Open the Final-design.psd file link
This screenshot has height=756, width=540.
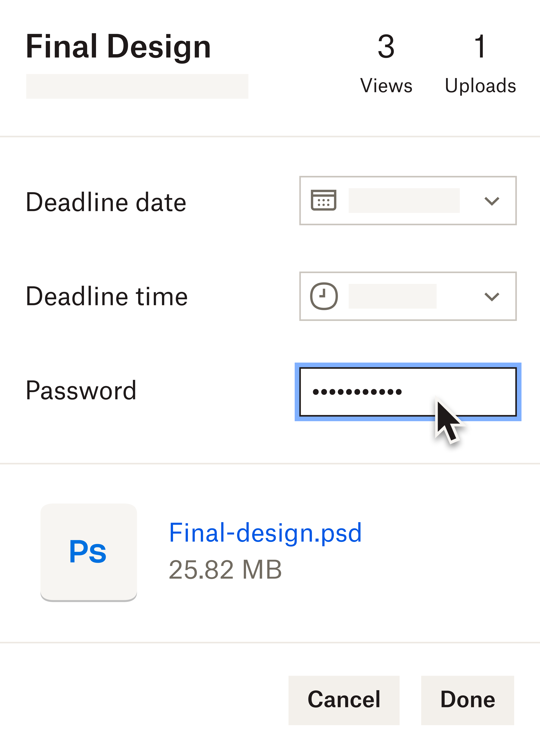pyautogui.click(x=265, y=533)
